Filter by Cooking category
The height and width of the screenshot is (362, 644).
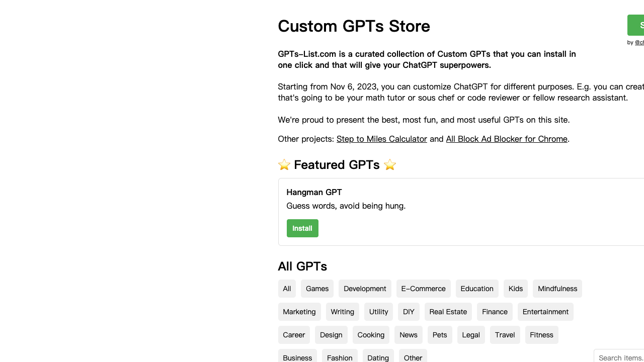click(371, 335)
